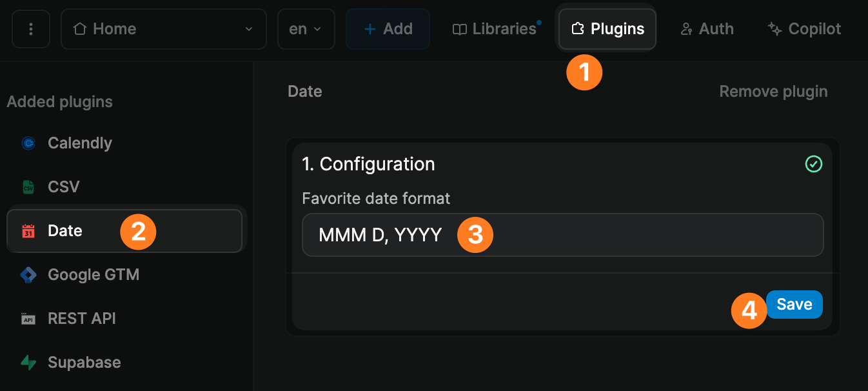Image resolution: width=868 pixels, height=391 pixels.
Task: Click the REST API icon
Action: pyautogui.click(x=28, y=319)
